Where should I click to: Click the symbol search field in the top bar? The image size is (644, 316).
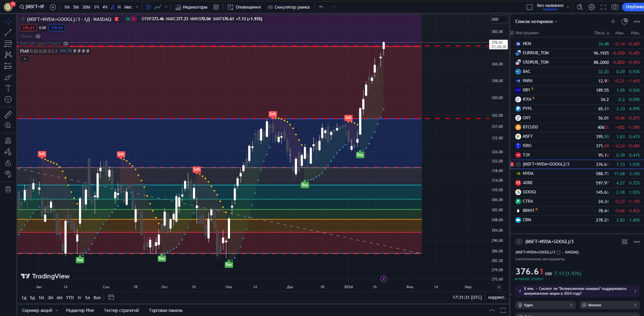pos(32,7)
